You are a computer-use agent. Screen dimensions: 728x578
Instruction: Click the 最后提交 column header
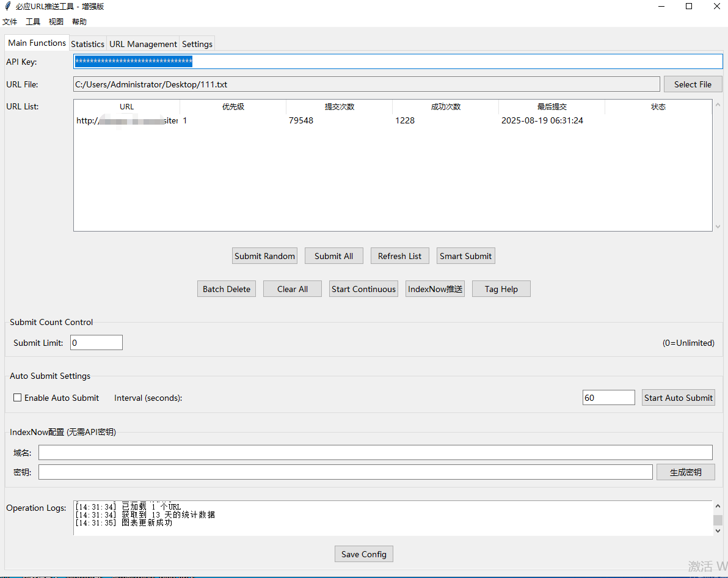pyautogui.click(x=552, y=107)
